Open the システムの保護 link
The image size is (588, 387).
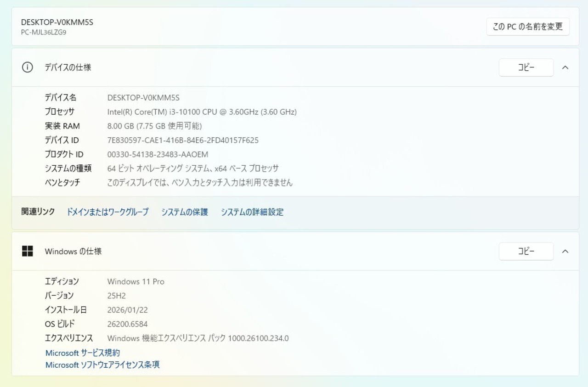(185, 212)
